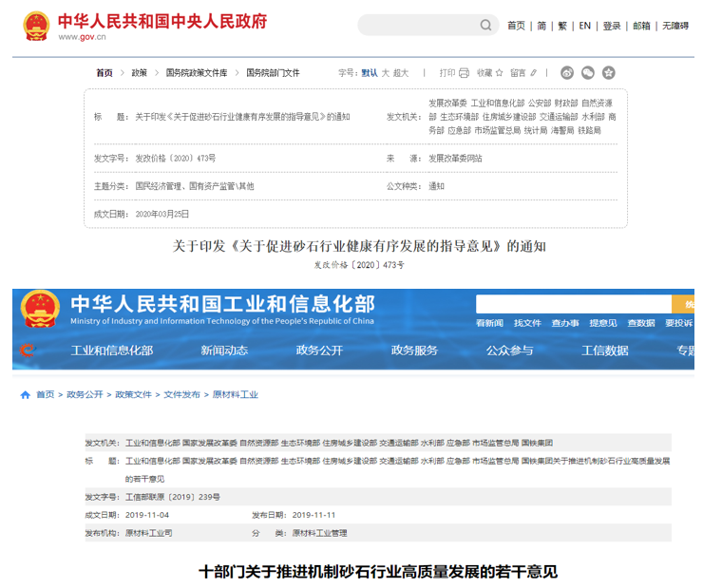Share via the Weibo icon

pyautogui.click(x=567, y=72)
